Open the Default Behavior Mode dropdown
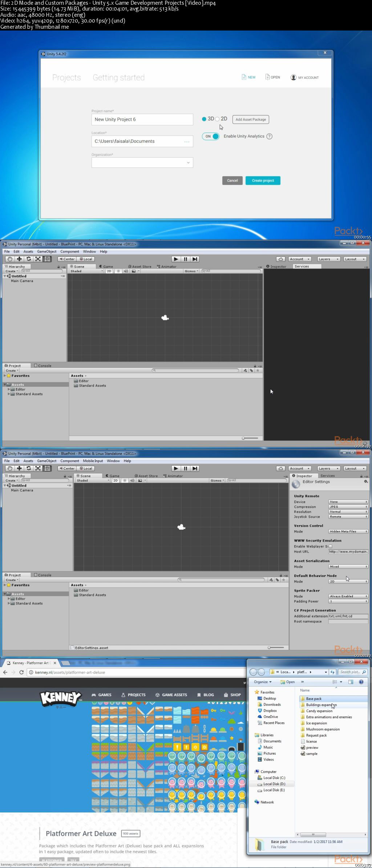Screen dimensions: 372x868 [348, 582]
